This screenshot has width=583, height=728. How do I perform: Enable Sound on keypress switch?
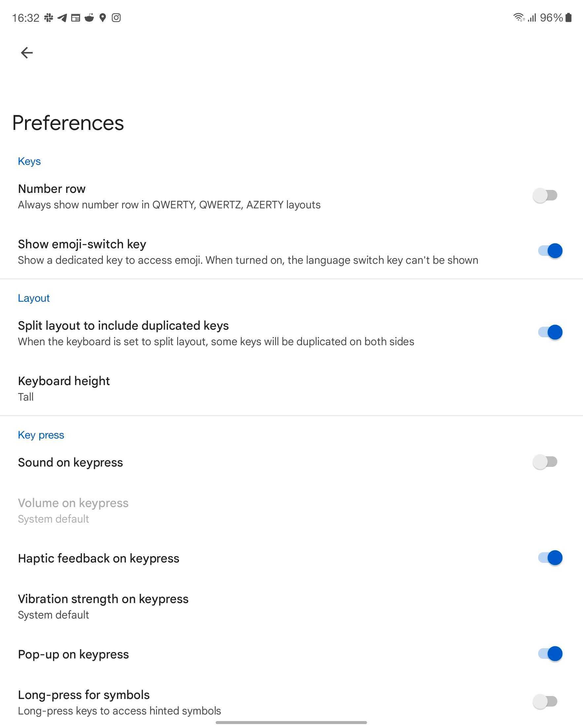click(x=545, y=462)
